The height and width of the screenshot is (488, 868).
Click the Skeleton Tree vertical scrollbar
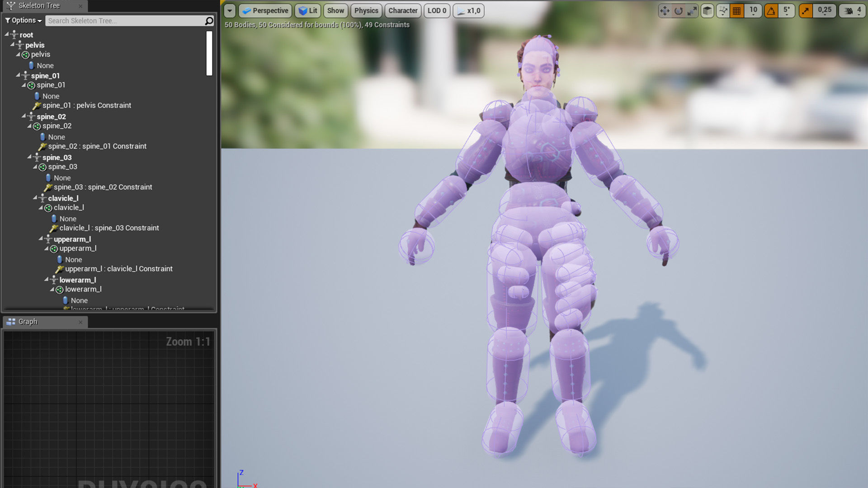[x=209, y=53]
